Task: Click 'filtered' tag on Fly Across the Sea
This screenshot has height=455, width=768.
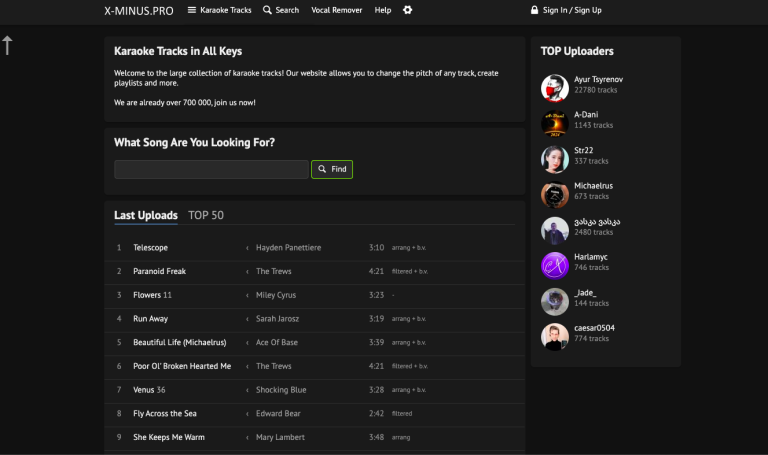Action: (402, 413)
